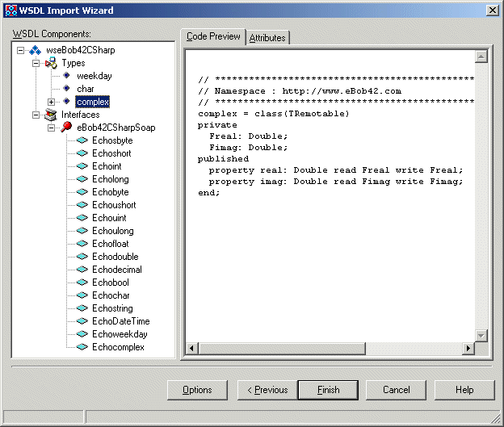Go back with the Previous button
Image resolution: width=504 pixels, height=427 pixels.
[267, 390]
